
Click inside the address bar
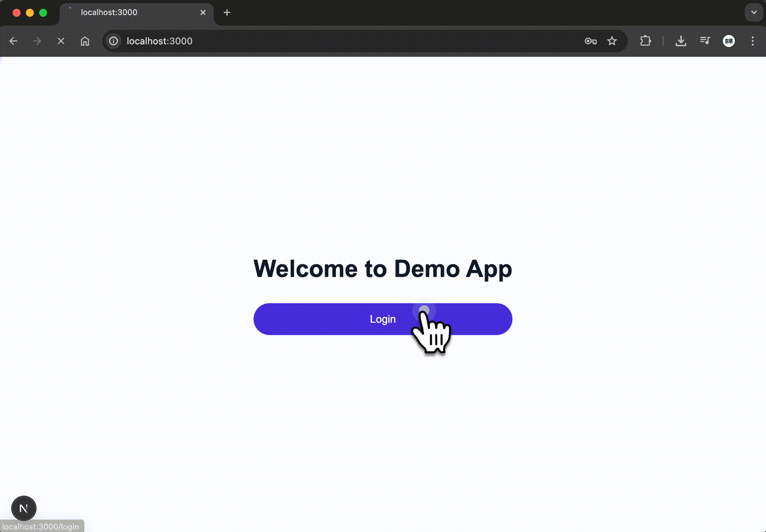click(x=310, y=41)
